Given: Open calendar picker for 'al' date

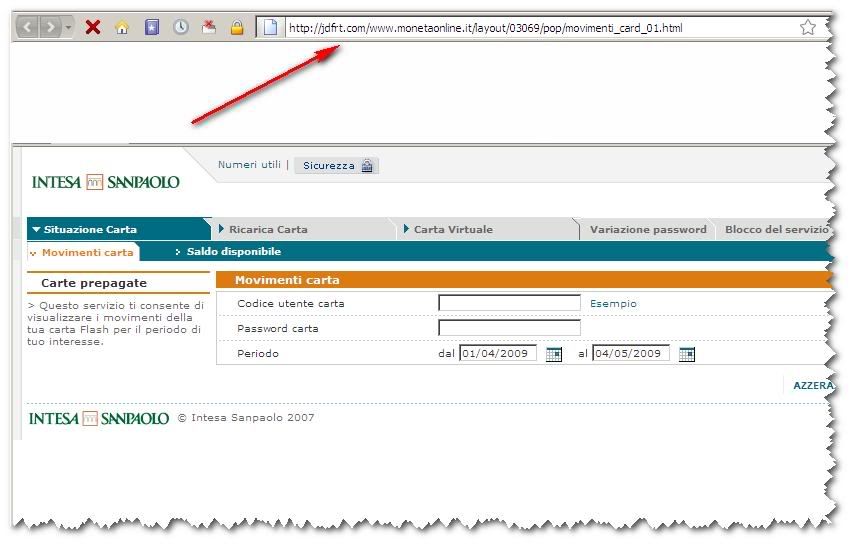Looking at the screenshot, I should tap(686, 354).
